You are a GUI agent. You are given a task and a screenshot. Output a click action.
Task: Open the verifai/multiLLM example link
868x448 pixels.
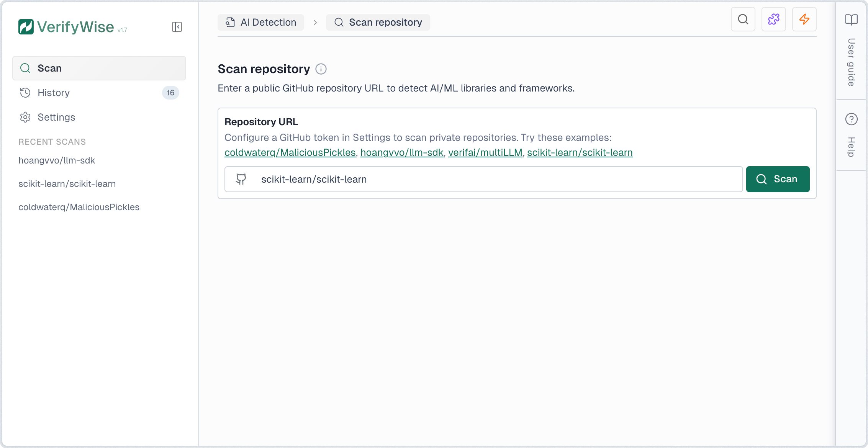pyautogui.click(x=486, y=152)
